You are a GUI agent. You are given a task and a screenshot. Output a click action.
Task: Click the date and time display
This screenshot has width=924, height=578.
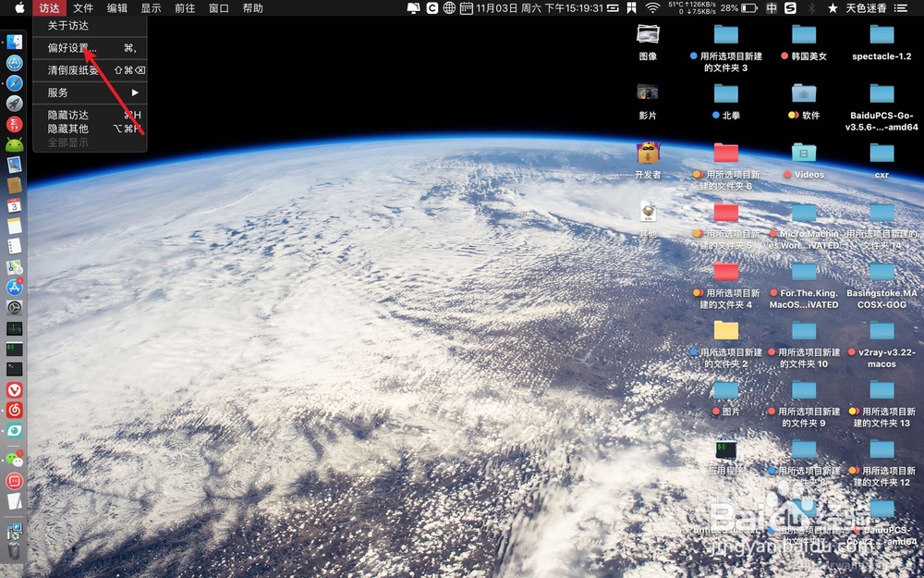tap(540, 7)
